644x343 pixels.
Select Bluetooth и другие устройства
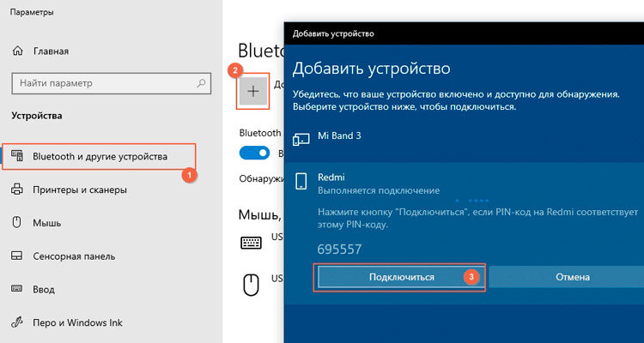(100, 156)
